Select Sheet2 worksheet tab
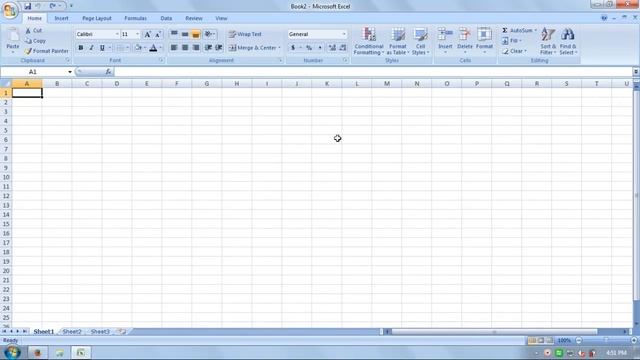This screenshot has width=640, height=360. tap(72, 332)
